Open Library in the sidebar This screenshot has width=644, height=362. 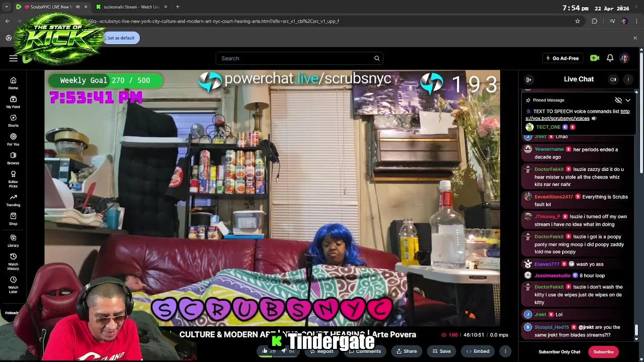pos(13,241)
